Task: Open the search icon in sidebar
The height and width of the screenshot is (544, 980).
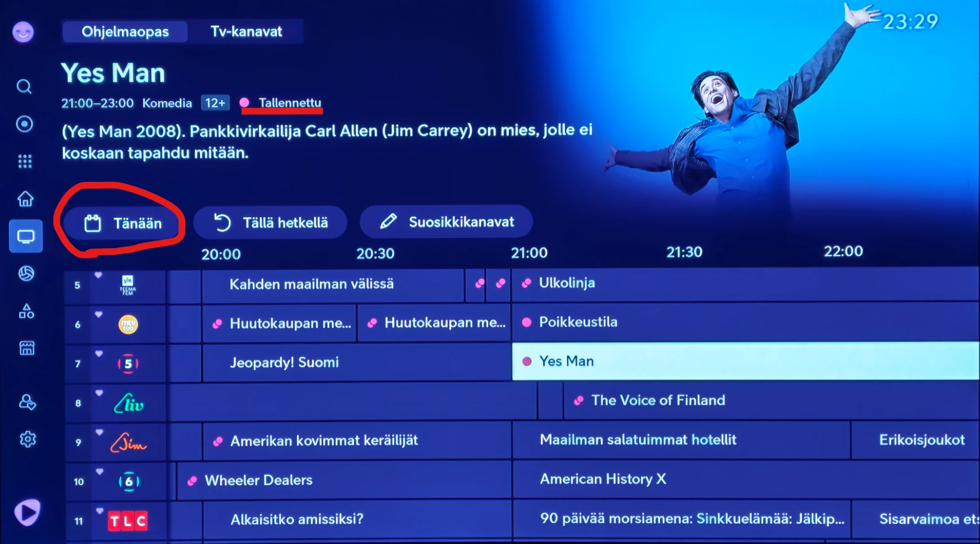Action: tap(24, 86)
